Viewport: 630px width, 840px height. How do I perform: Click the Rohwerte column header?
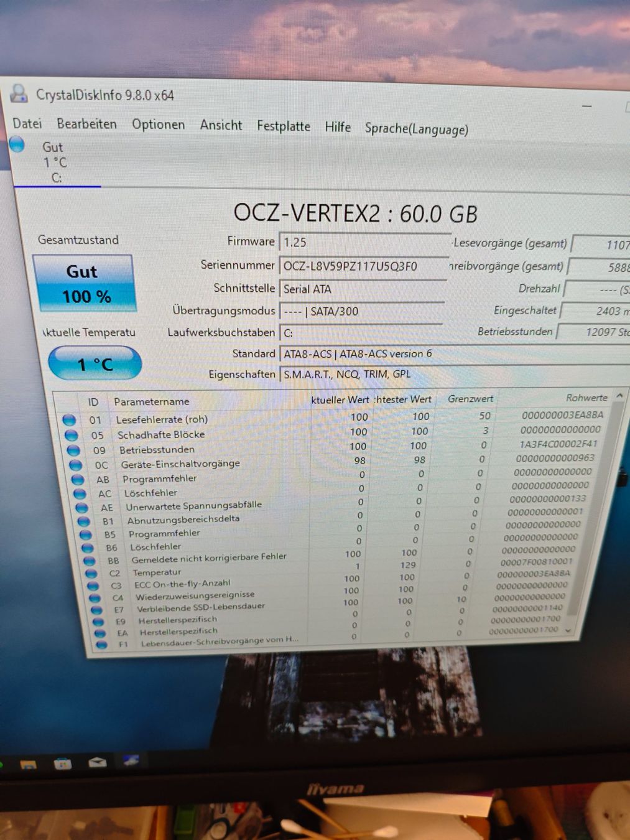[586, 398]
